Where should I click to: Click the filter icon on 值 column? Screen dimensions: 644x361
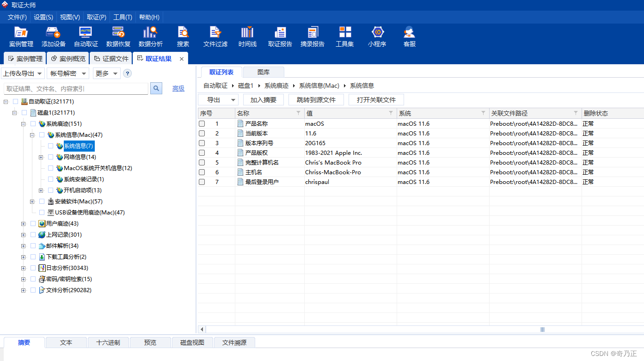[x=391, y=113]
